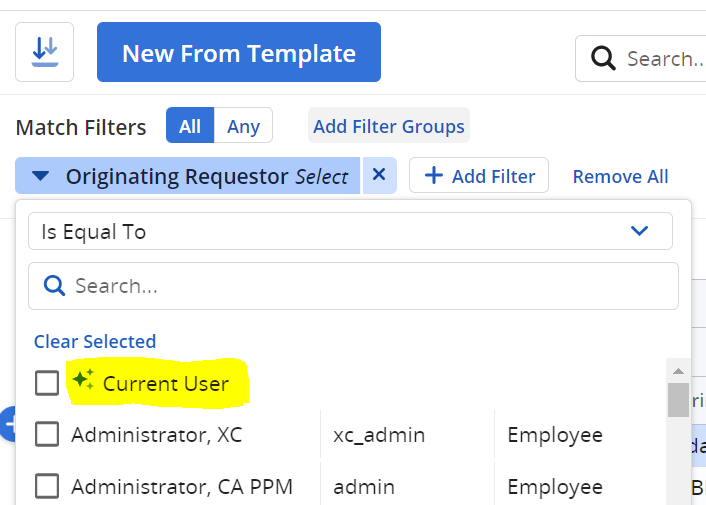This screenshot has height=505, width=706.
Task: Click the list scrollbar thumb
Action: (678, 398)
